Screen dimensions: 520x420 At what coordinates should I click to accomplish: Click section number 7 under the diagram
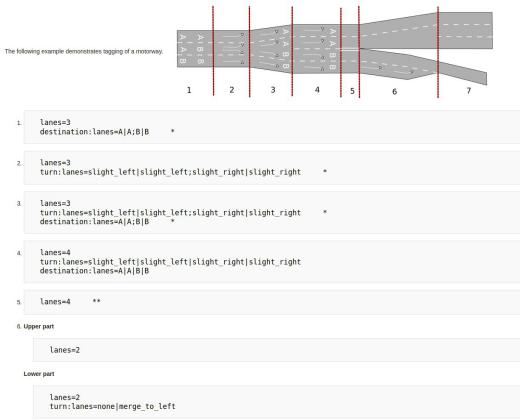coord(469,91)
